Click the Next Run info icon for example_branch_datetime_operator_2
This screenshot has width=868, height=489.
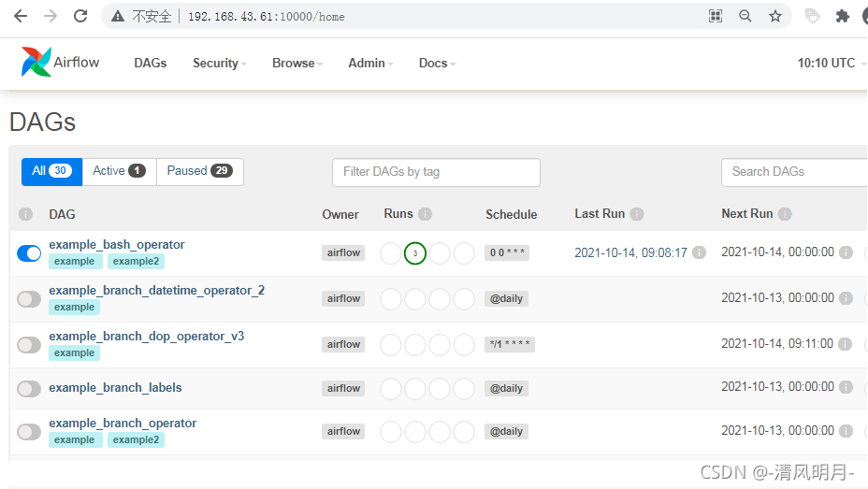pos(846,298)
